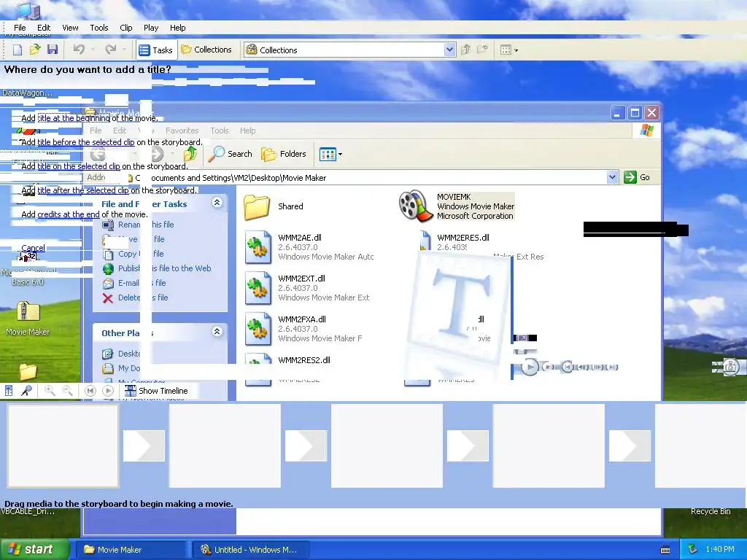Toggle the Tasks pane button
The height and width of the screenshot is (560, 747).
click(x=156, y=50)
